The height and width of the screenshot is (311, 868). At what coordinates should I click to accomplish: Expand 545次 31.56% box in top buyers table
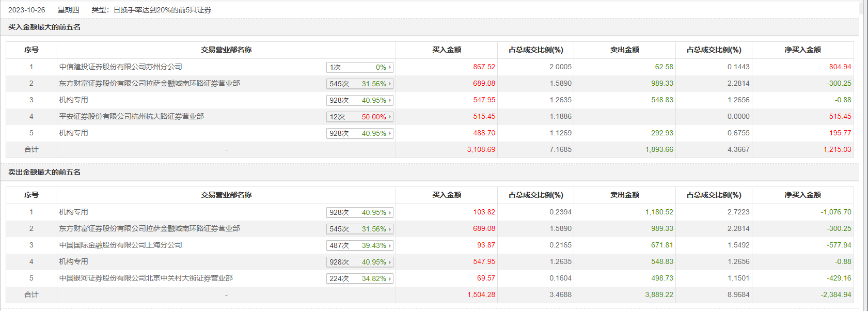tap(360, 84)
